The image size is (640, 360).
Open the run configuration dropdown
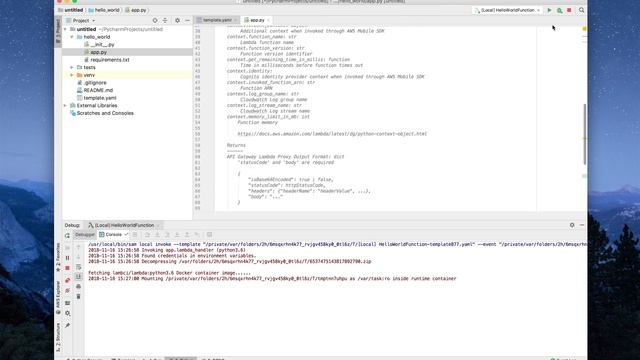(x=507, y=10)
